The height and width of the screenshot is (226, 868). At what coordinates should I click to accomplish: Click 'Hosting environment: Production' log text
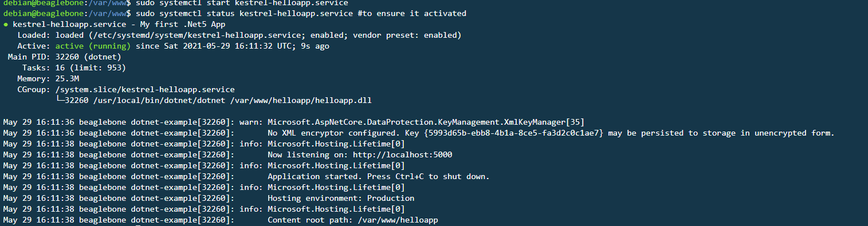pos(341,198)
